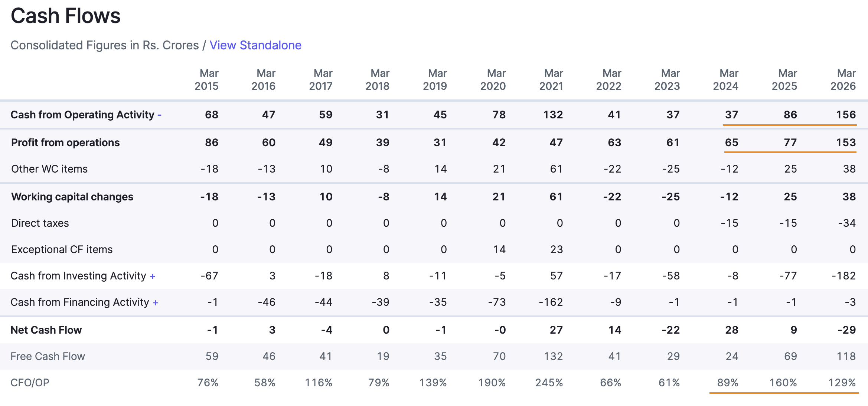The image size is (868, 406).
Task: Open the View Standalone link
Action: [x=255, y=45]
